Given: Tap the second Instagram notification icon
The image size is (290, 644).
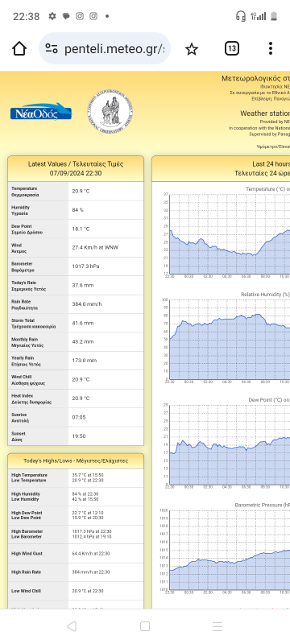Looking at the screenshot, I should 93,16.
